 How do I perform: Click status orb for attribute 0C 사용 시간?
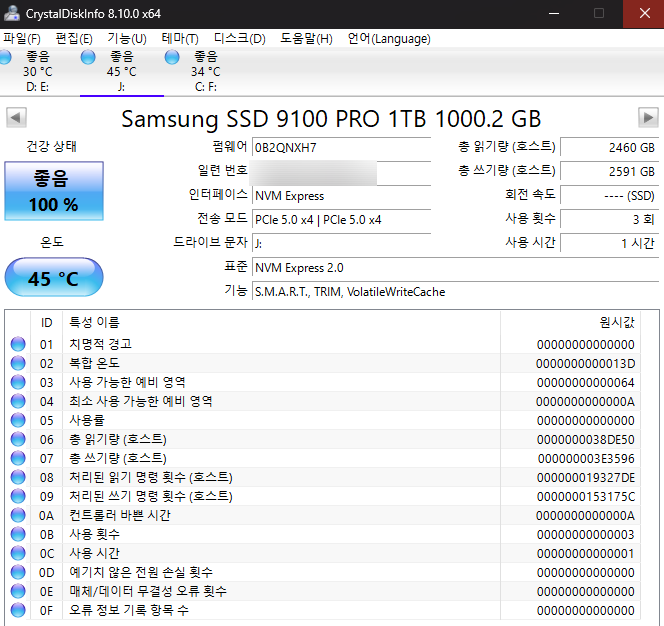(18, 553)
